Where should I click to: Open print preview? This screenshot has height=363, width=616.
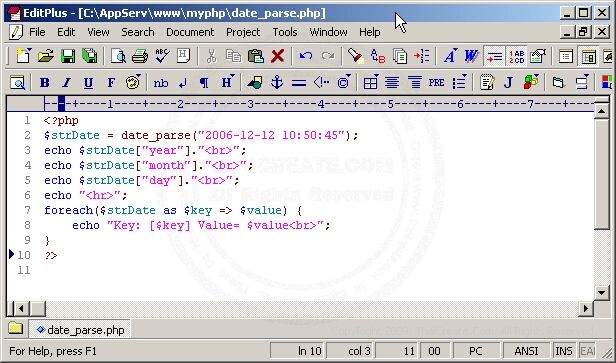pyautogui.click(x=118, y=56)
